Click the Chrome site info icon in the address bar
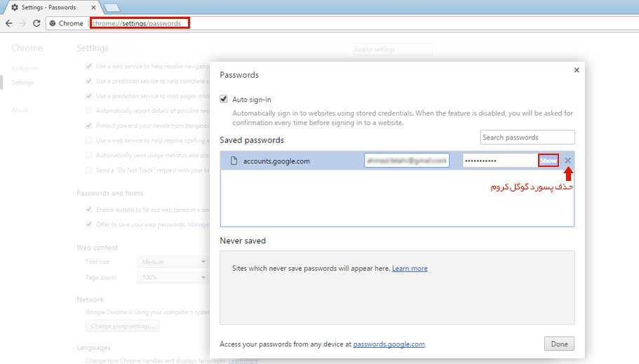The height and width of the screenshot is (364, 639). tap(53, 23)
